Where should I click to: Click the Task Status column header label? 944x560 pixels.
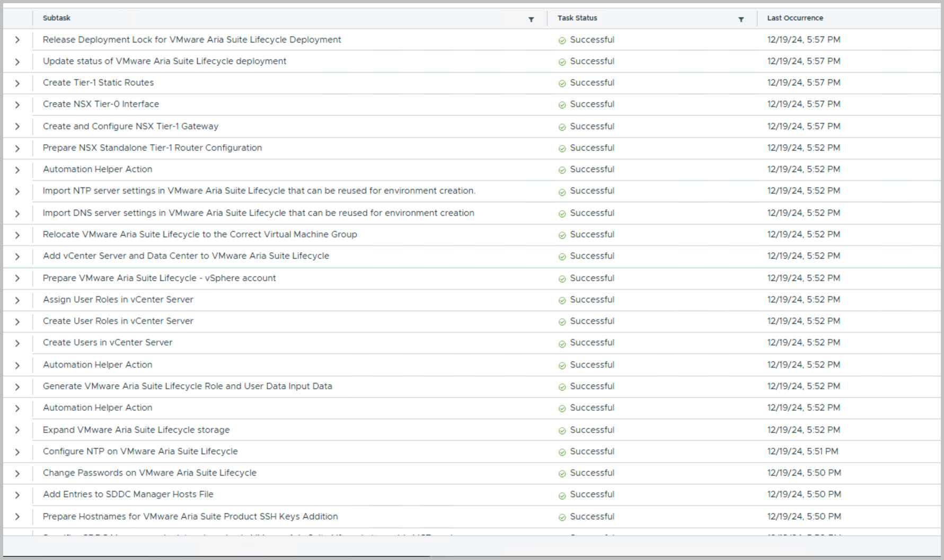point(577,18)
